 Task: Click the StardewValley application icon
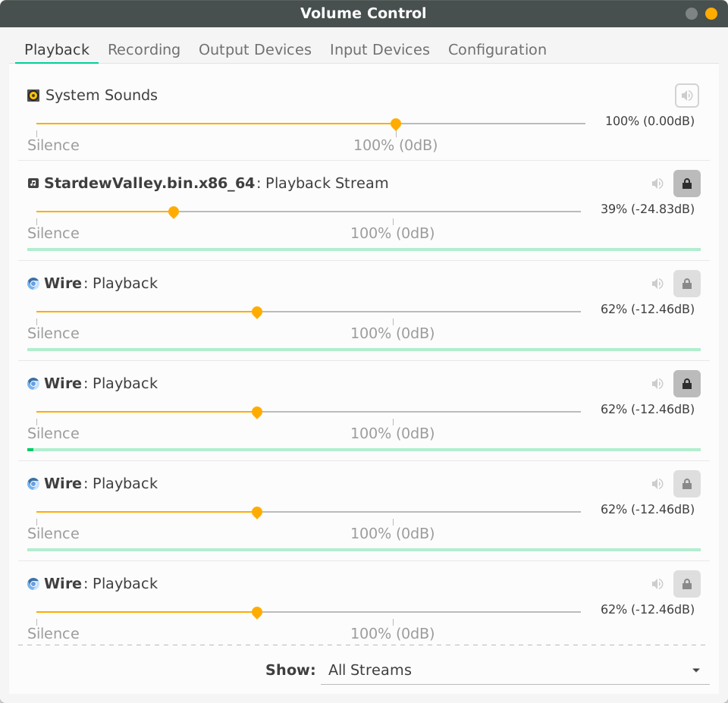pyautogui.click(x=31, y=183)
